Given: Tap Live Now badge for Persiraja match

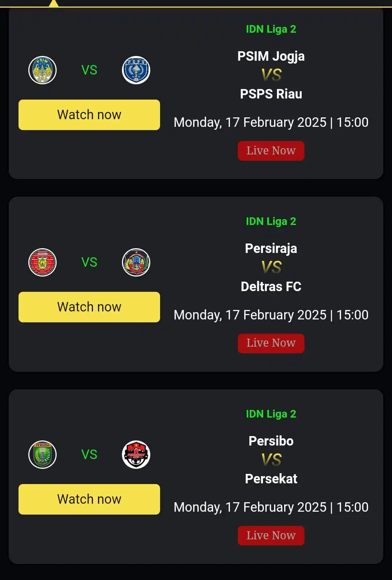Looking at the screenshot, I should (271, 343).
